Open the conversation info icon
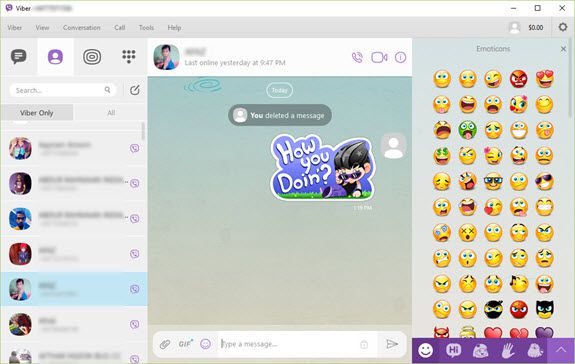575x364 pixels. tap(400, 57)
